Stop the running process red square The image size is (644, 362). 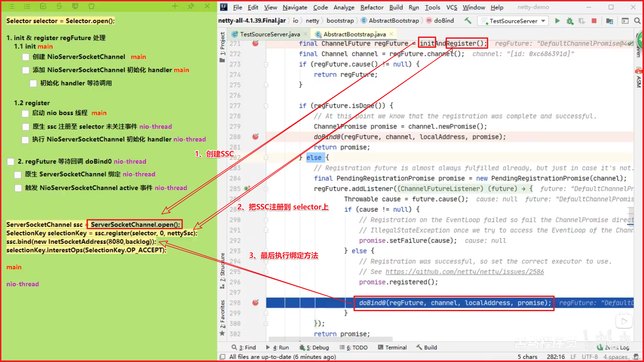[x=594, y=21]
